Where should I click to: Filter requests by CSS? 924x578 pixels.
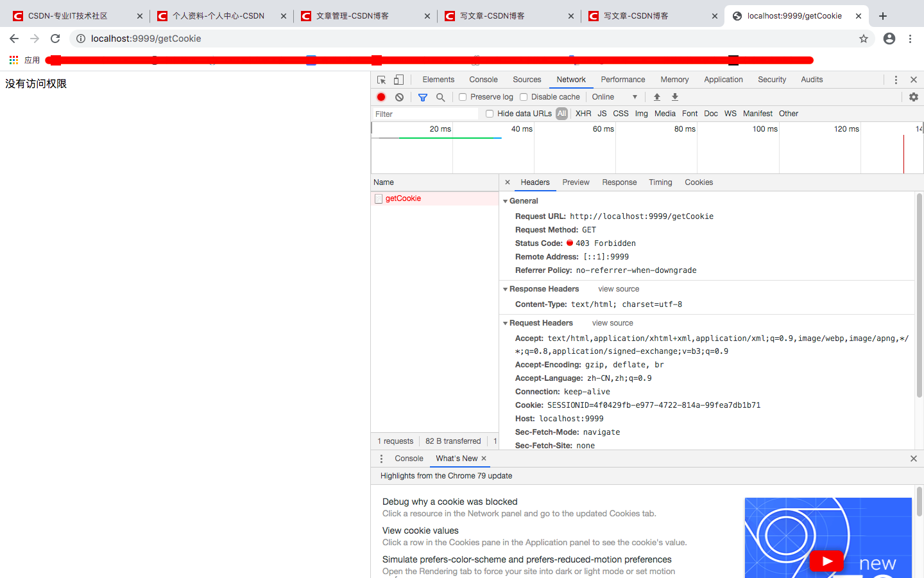point(620,114)
